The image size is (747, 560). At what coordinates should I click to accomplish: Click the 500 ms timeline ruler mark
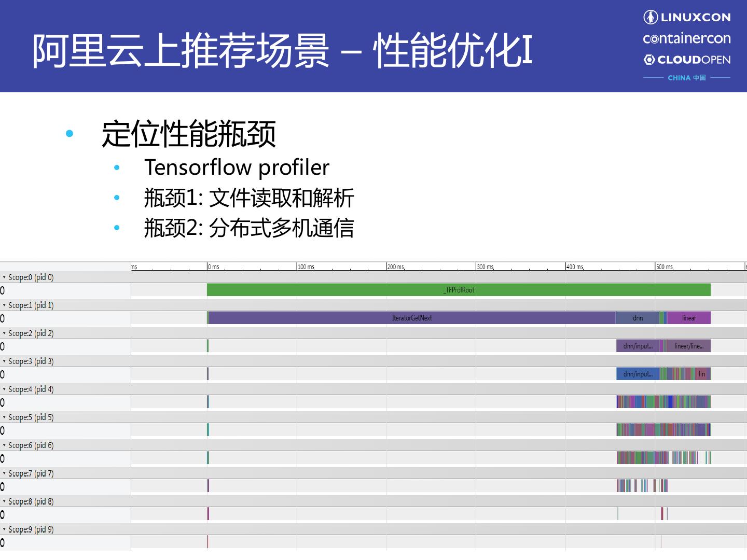click(x=664, y=267)
